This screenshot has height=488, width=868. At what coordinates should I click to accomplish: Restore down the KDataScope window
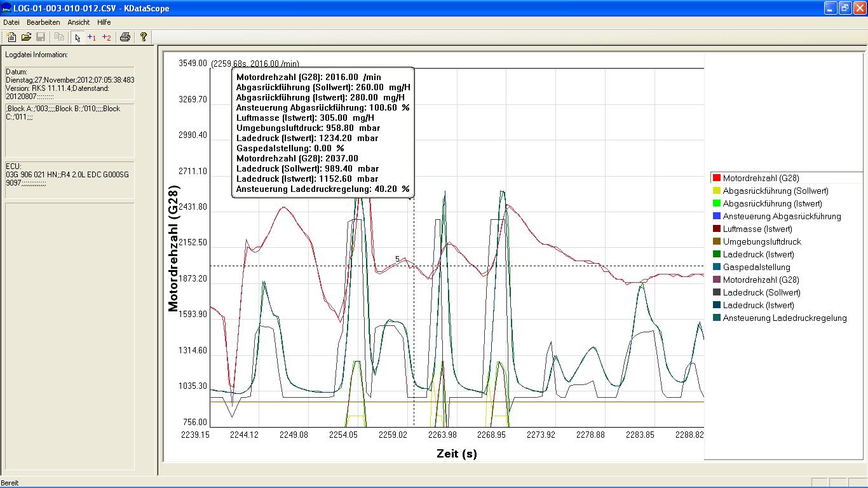(844, 8)
